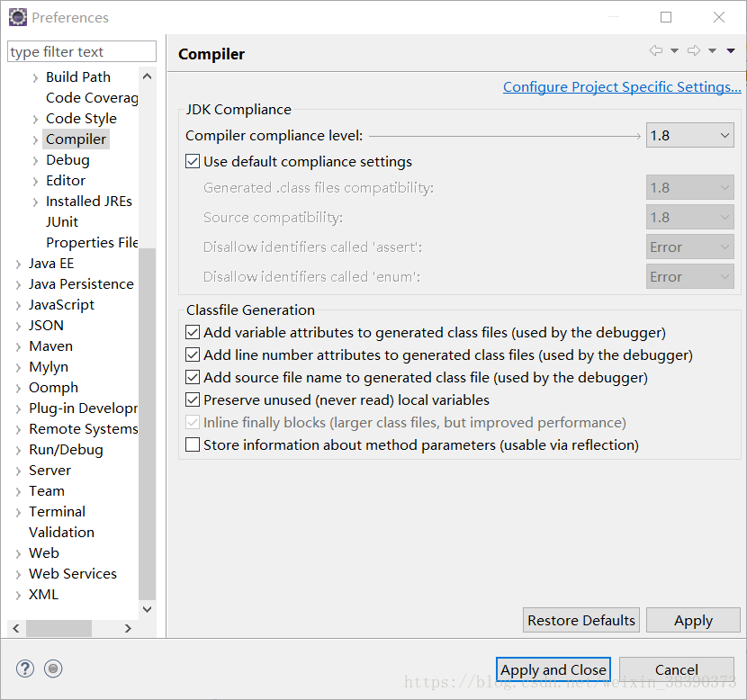Select Validation in preferences tree

61,533
